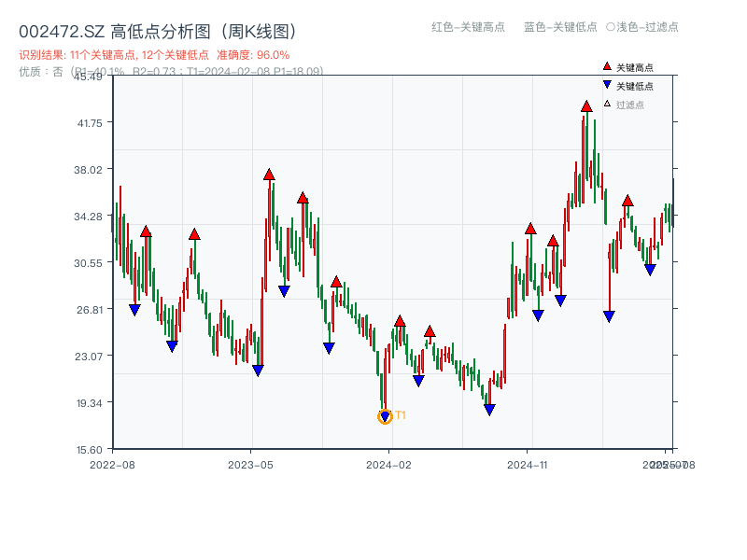Click the blue triangle at the lowest point near T1

[385, 413]
